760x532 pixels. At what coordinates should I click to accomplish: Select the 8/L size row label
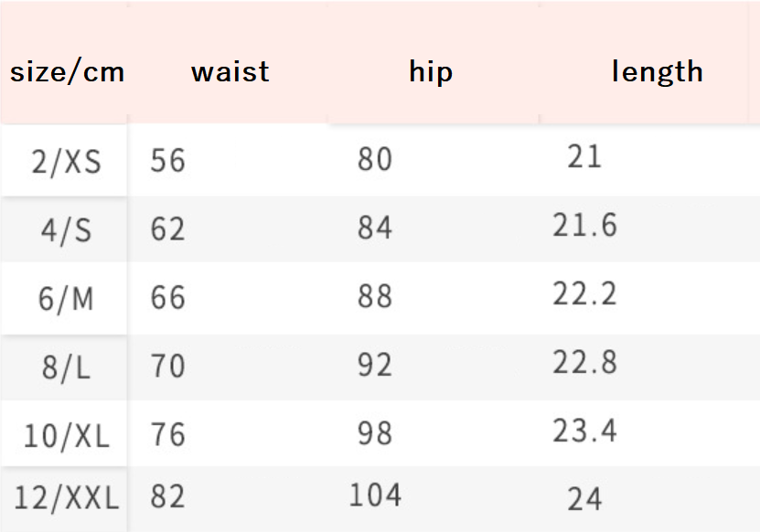(x=66, y=367)
